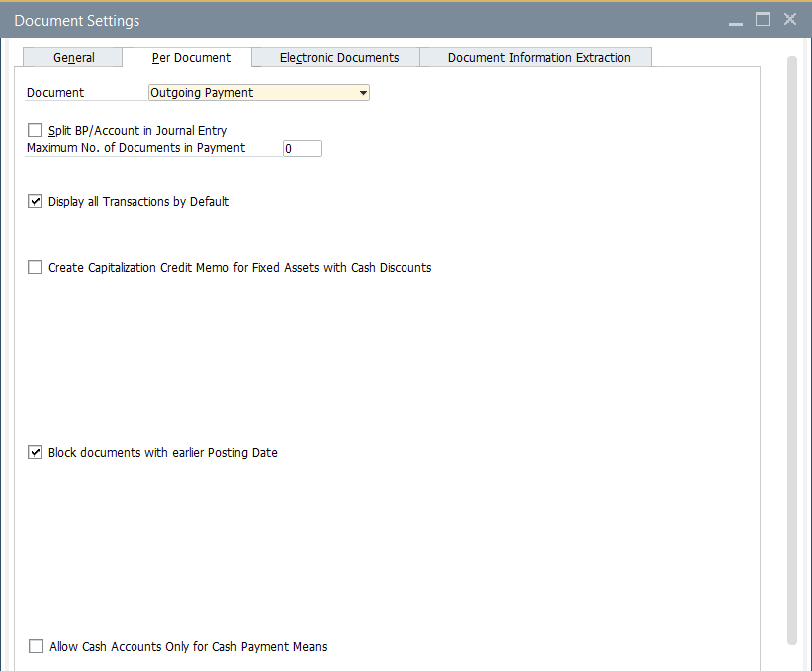Go to Document Information Extraction tab
The height and width of the screenshot is (671, 812).
pos(538,58)
